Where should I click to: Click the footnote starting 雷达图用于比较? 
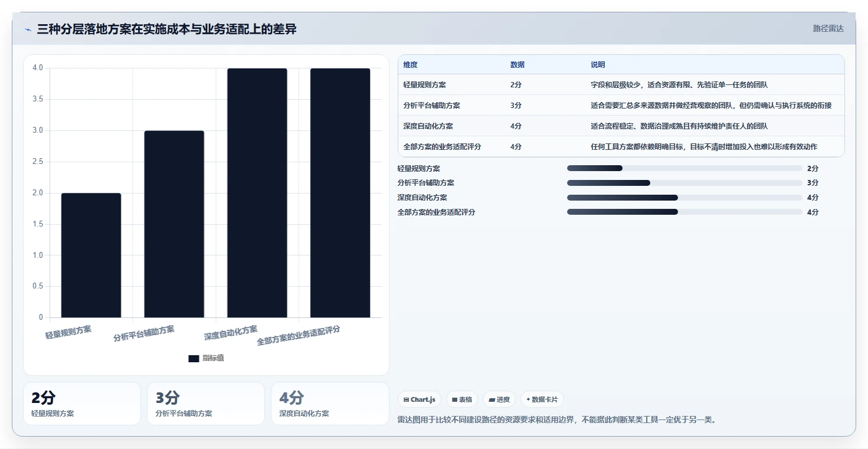coord(557,420)
